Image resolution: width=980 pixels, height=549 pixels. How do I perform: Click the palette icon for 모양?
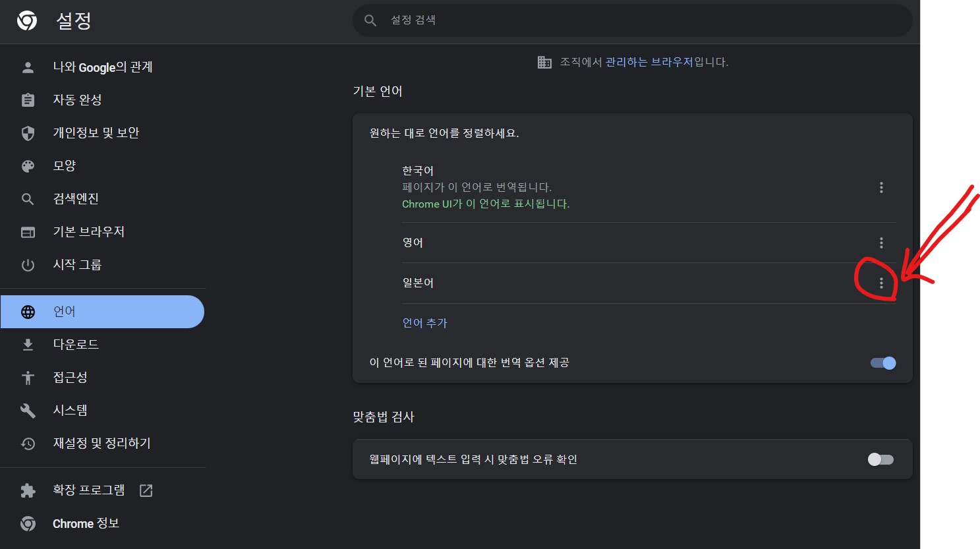click(28, 166)
